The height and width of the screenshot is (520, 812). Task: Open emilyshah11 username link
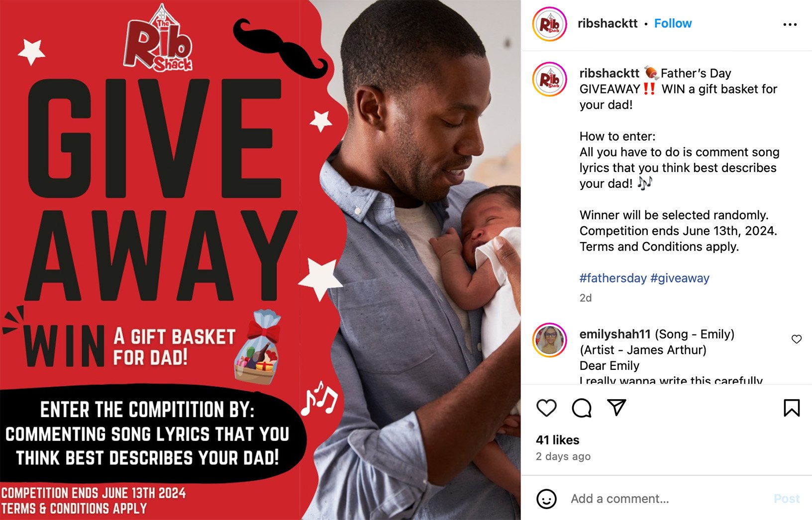(615, 334)
